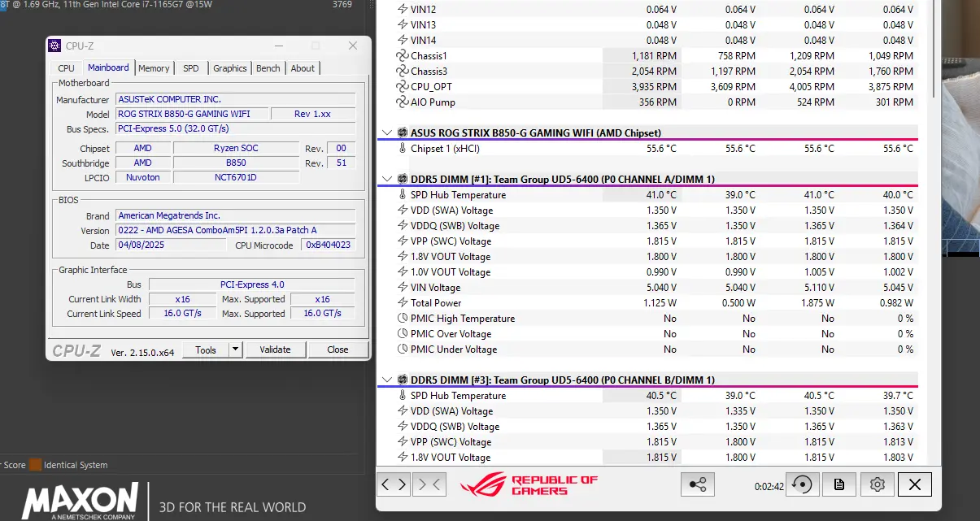
Task: Collapse the DDR5 DIMM #1 sensor group
Action: click(387, 179)
